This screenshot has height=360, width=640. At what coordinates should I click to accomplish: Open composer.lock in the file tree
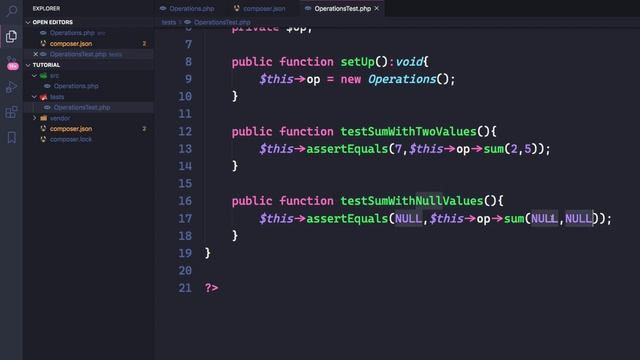[x=71, y=139]
